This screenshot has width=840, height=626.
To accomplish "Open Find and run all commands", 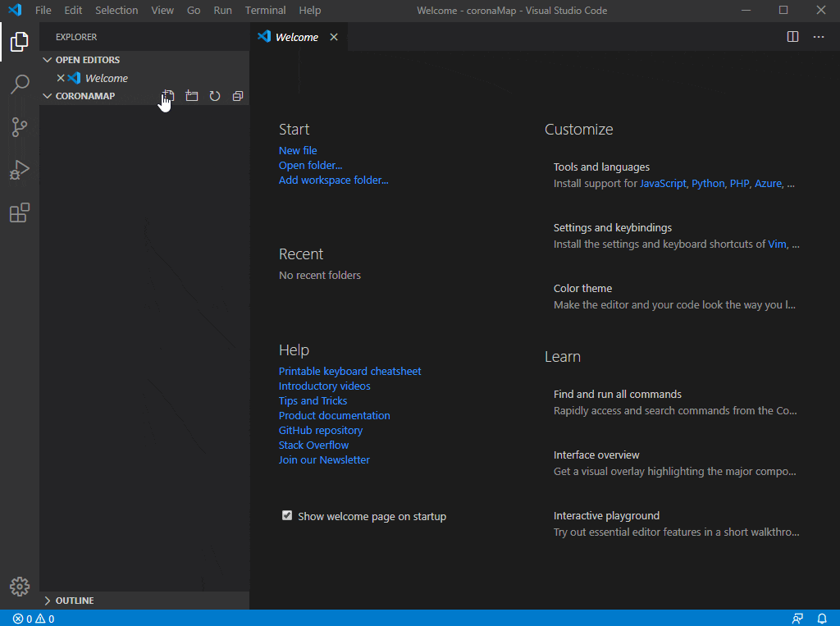I will tap(617, 395).
